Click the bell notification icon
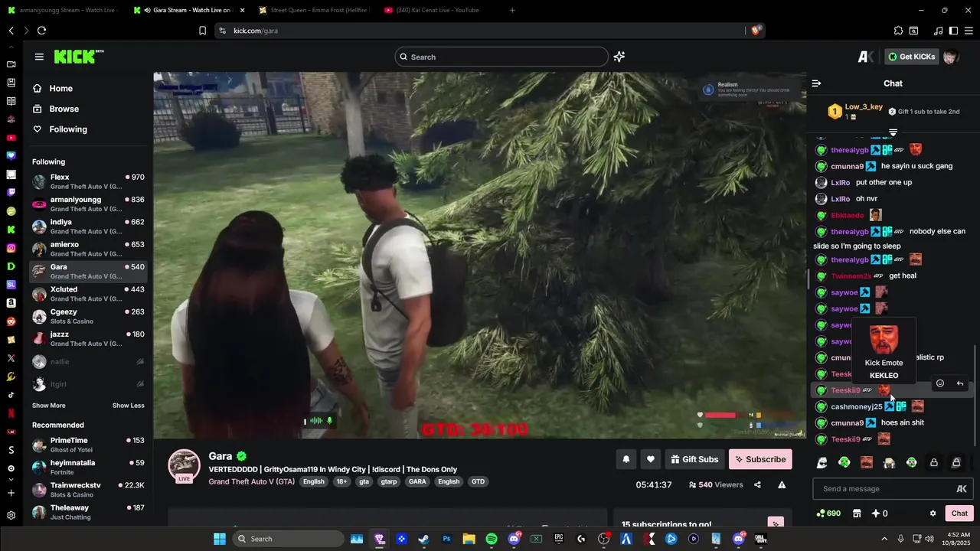The width and height of the screenshot is (980, 551). [626, 459]
